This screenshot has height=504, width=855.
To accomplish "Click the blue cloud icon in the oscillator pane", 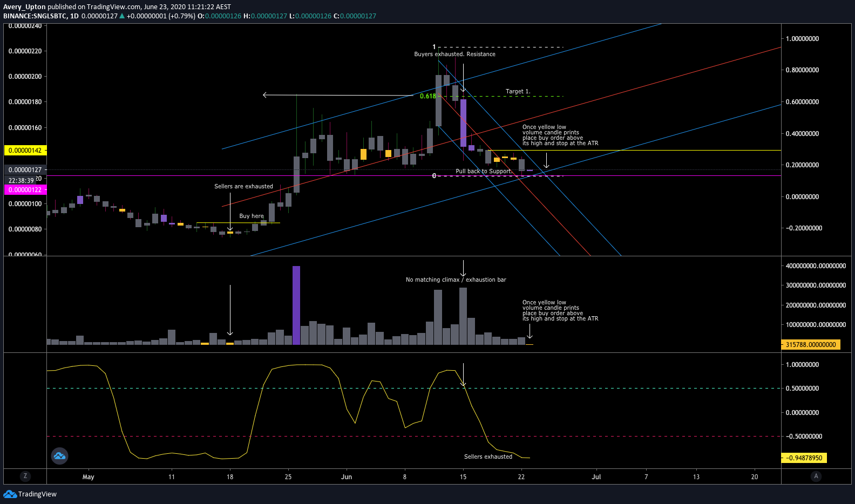I will [x=59, y=456].
